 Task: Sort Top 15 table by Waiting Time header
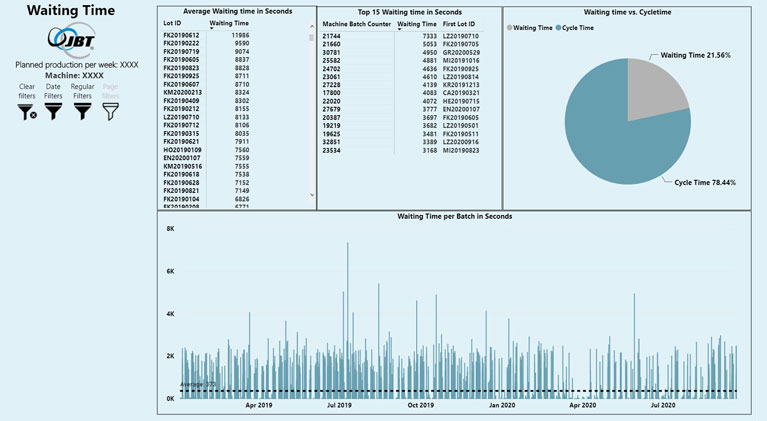416,22
